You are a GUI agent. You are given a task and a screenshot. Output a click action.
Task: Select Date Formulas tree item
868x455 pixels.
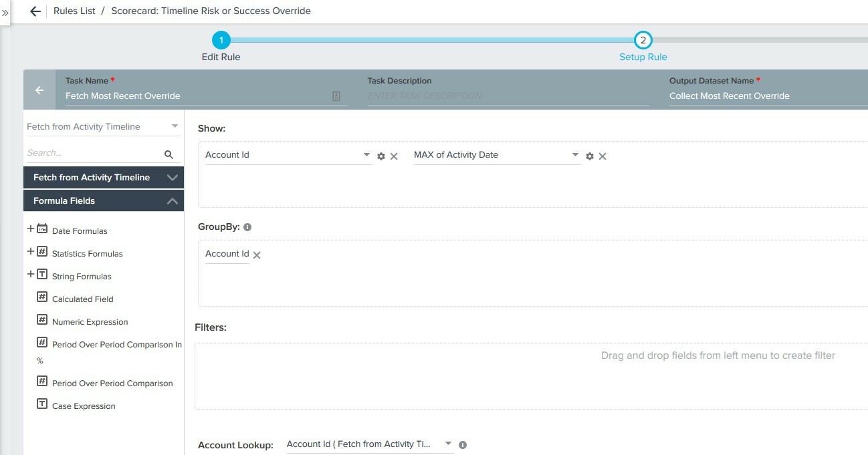(x=80, y=231)
